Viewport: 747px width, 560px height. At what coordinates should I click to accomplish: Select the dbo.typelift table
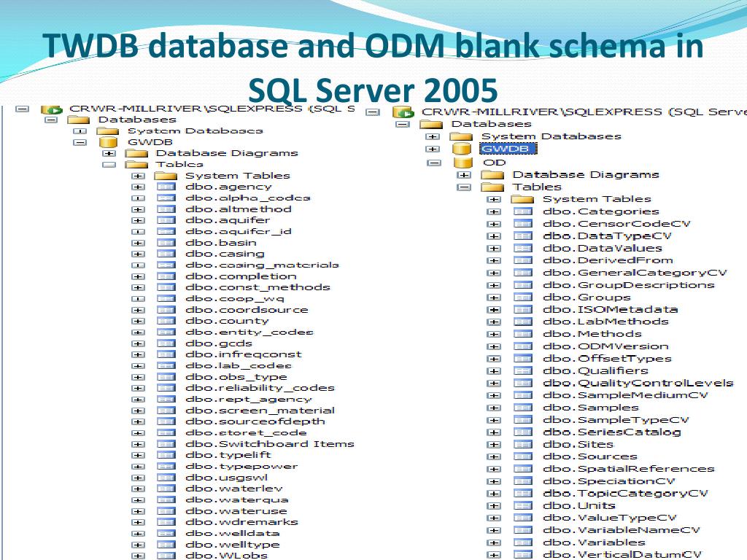(x=228, y=455)
